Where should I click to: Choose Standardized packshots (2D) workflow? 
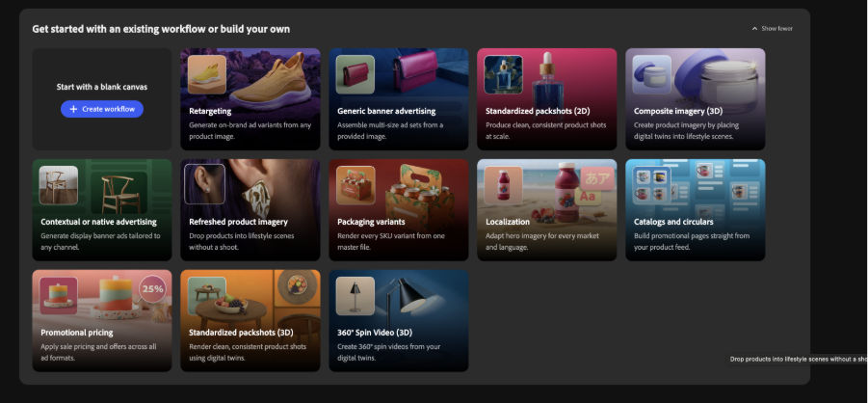(x=547, y=99)
